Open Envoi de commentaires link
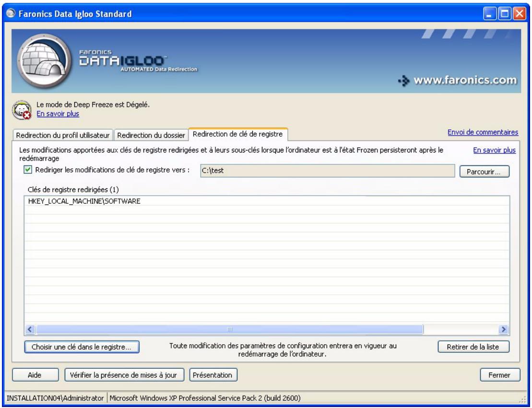Screen dimensions: 532x408 coord(483,132)
